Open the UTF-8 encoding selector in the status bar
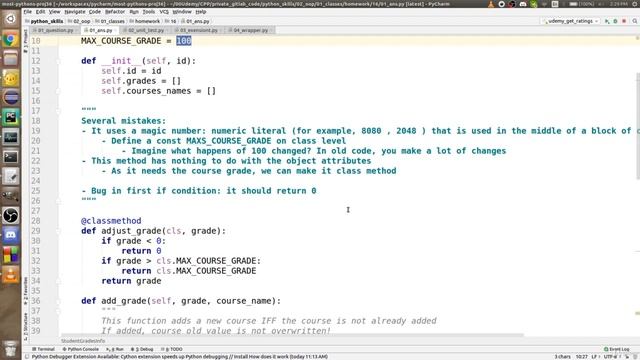Screen dimensions: 640x360 coord(611,356)
